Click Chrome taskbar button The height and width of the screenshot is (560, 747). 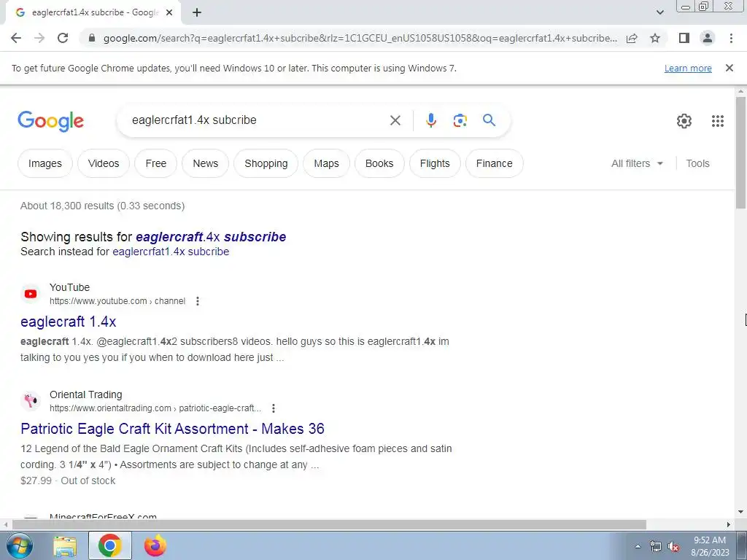pyautogui.click(x=110, y=545)
